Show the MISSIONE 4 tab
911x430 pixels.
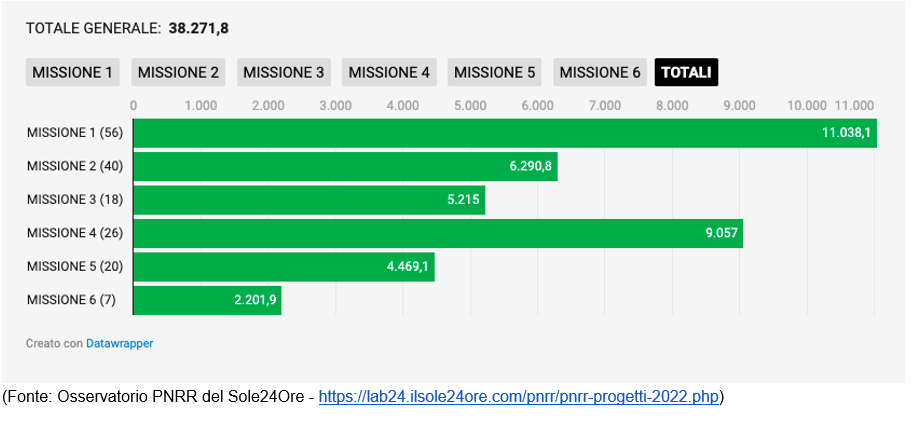pyautogui.click(x=389, y=72)
